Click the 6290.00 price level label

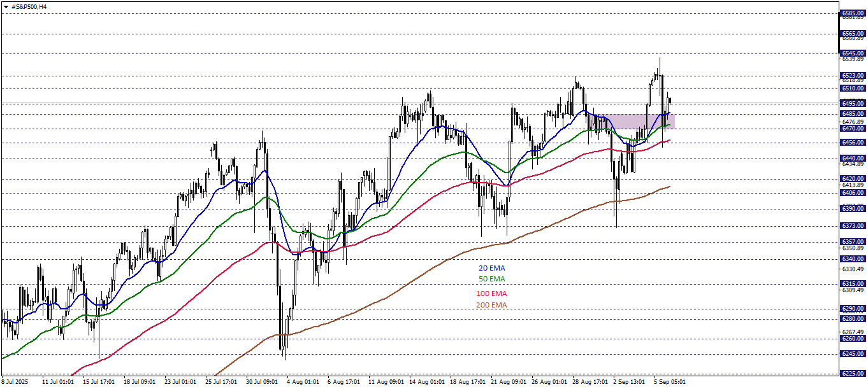tap(852, 309)
